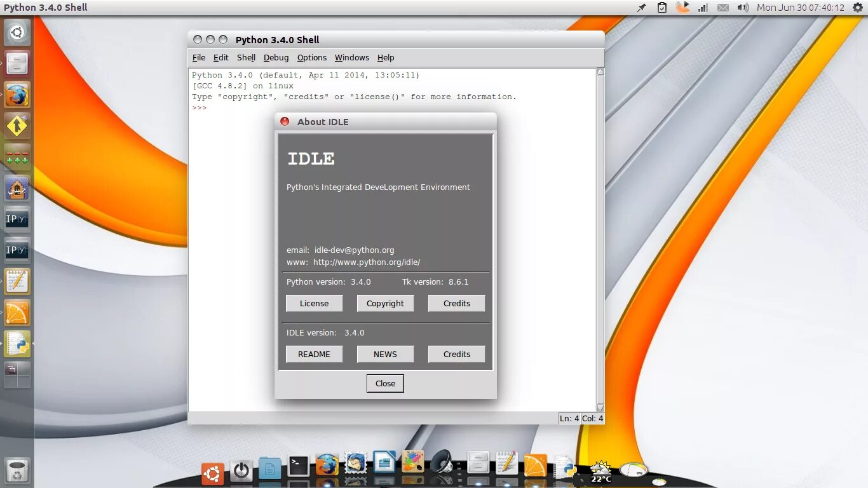Image resolution: width=868 pixels, height=488 pixels.
Task: Close About IDLE using red title button
Action: [285, 121]
